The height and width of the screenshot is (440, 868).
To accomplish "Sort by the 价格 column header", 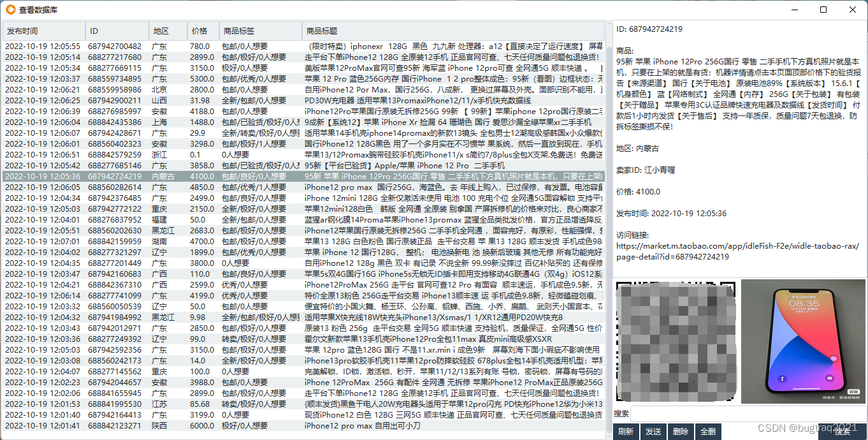I will point(203,31).
